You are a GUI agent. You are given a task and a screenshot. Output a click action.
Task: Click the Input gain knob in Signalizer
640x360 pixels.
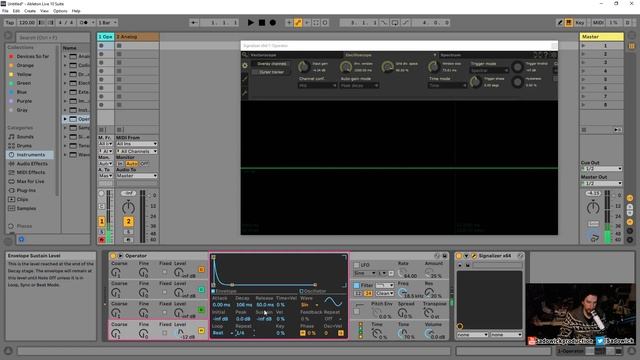coord(303,67)
